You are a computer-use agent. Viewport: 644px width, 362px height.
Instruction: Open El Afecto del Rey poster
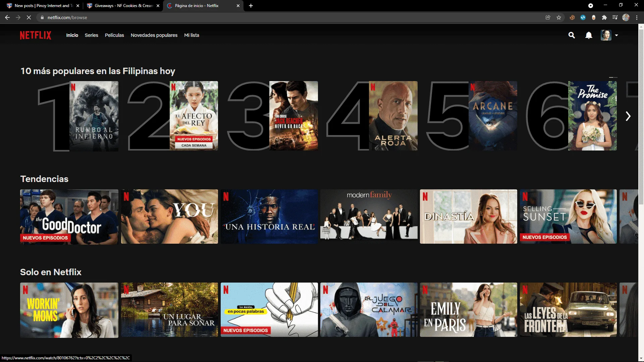tap(194, 116)
